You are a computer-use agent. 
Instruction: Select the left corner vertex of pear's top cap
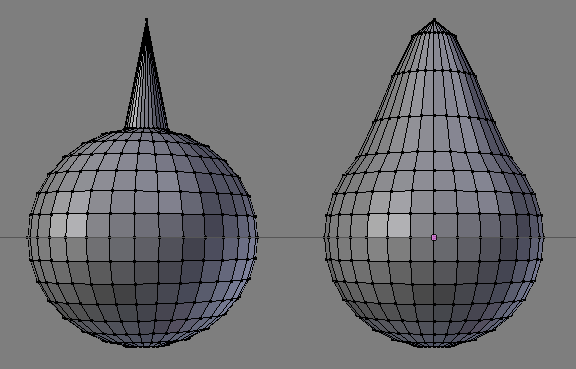(411, 36)
